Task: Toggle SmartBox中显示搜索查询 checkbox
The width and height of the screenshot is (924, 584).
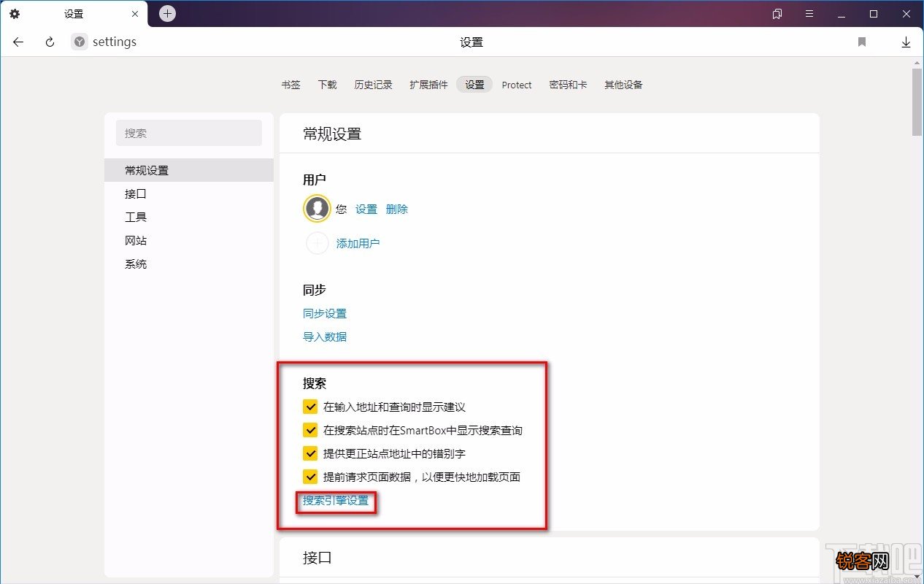Action: [310, 430]
